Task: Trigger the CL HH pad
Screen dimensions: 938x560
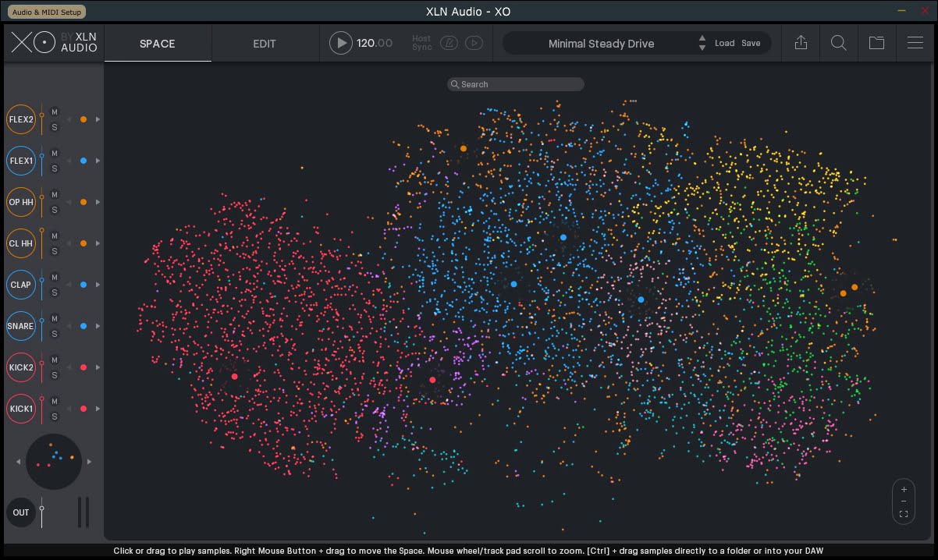Action: 21,243
